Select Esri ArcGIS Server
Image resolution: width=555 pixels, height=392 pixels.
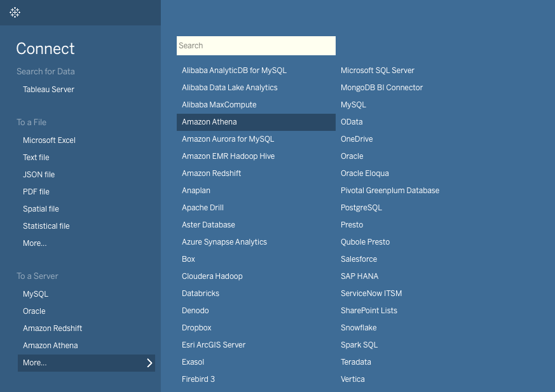point(214,345)
